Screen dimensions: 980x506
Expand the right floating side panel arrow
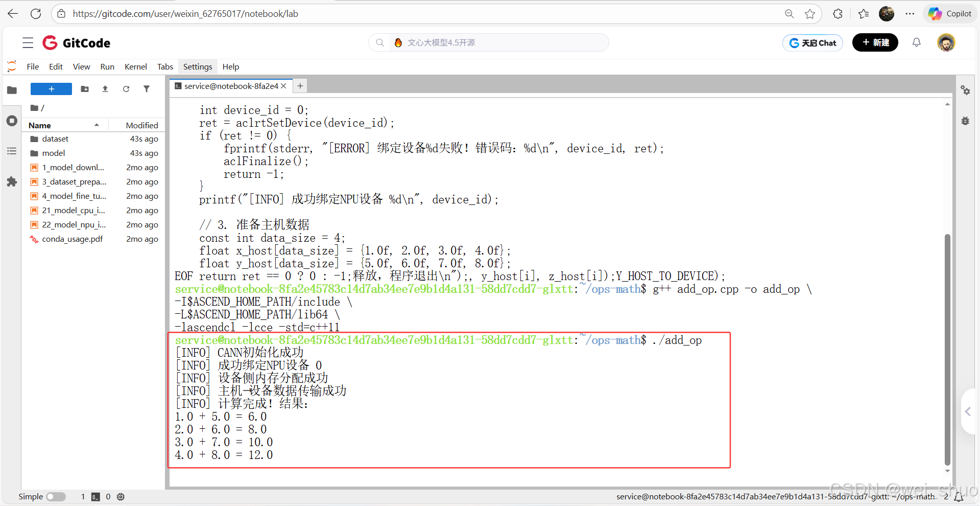(968, 411)
